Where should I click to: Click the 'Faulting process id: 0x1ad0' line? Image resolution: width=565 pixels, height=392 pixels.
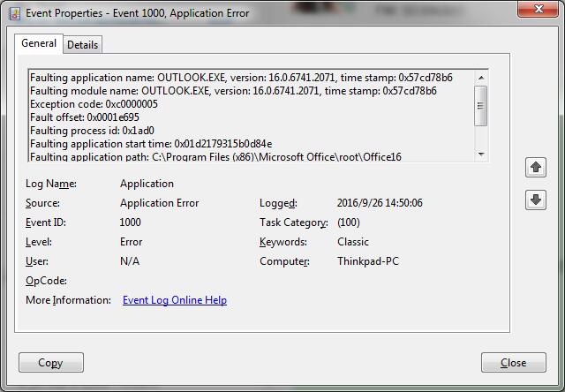point(92,131)
